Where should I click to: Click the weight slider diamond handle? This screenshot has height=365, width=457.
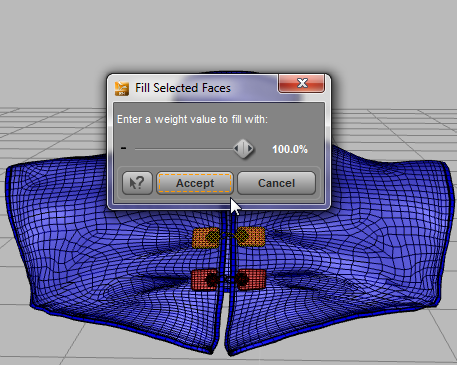(x=244, y=149)
